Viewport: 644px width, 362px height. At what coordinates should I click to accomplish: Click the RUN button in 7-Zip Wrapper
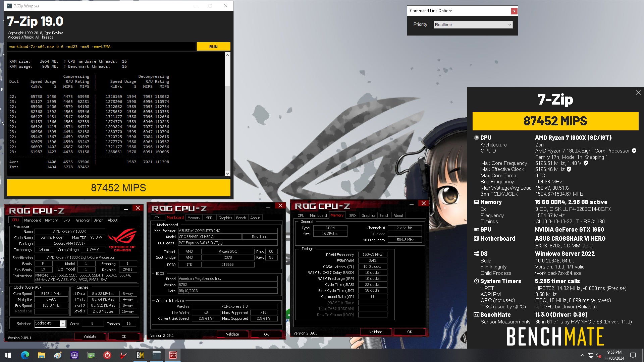213,47
